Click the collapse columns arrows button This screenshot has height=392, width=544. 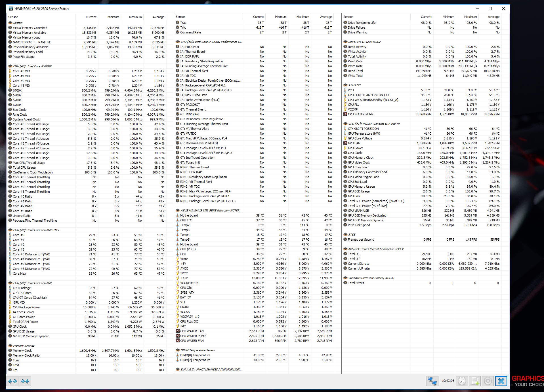pos(25,381)
